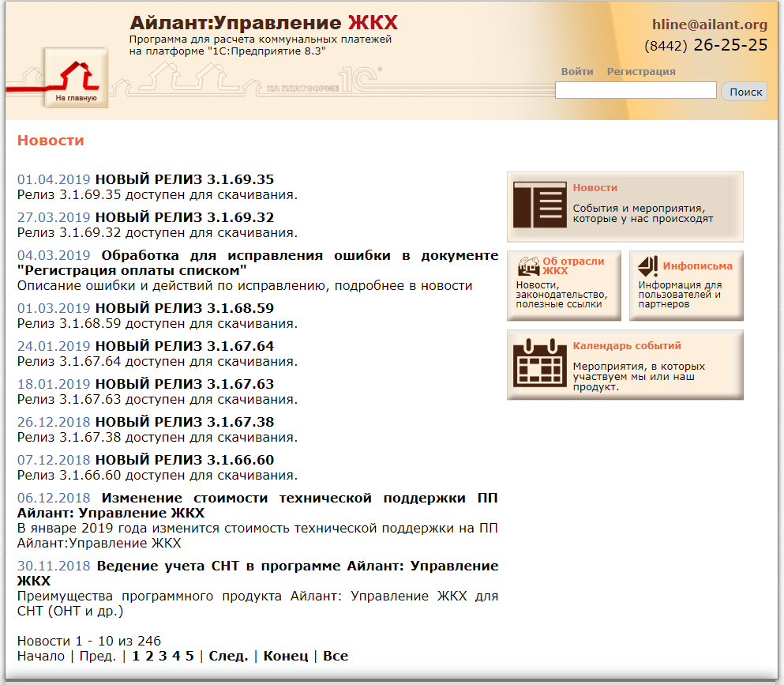Click the Инфописьма megaphone icon
Viewport: 784px width, 685px height.
coord(648,265)
